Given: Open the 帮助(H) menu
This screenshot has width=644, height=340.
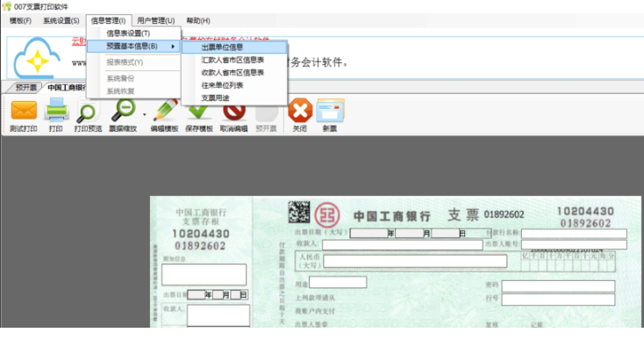Looking at the screenshot, I should click(198, 20).
